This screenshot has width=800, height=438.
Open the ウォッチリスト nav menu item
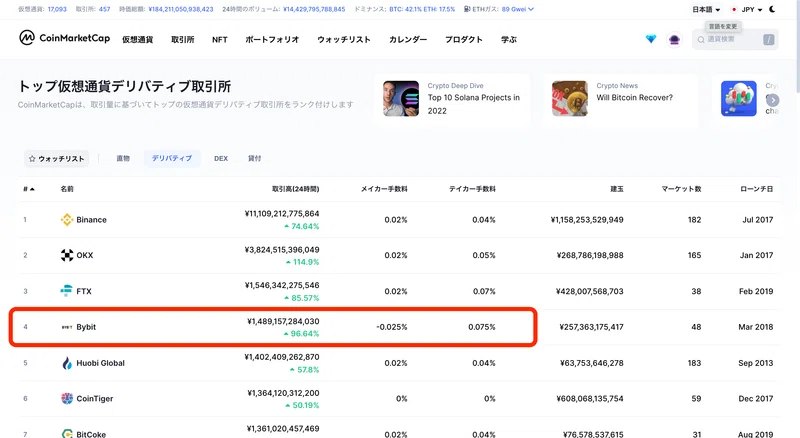[344, 40]
